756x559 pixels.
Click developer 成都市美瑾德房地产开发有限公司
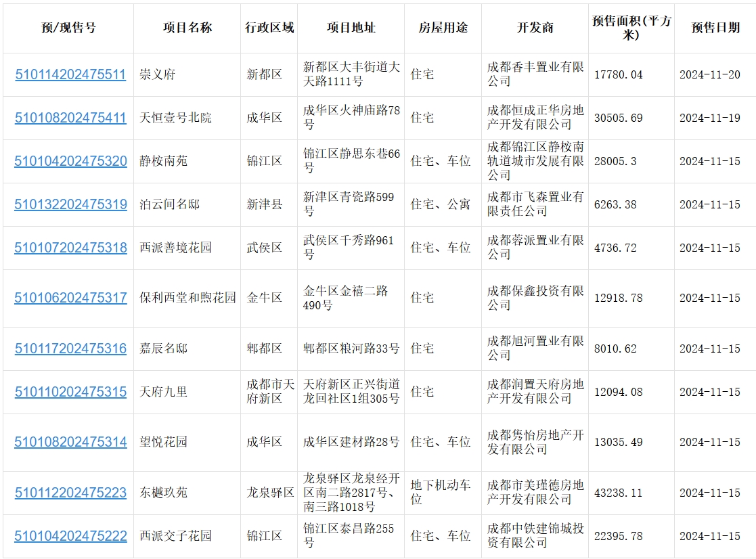[x=535, y=493]
